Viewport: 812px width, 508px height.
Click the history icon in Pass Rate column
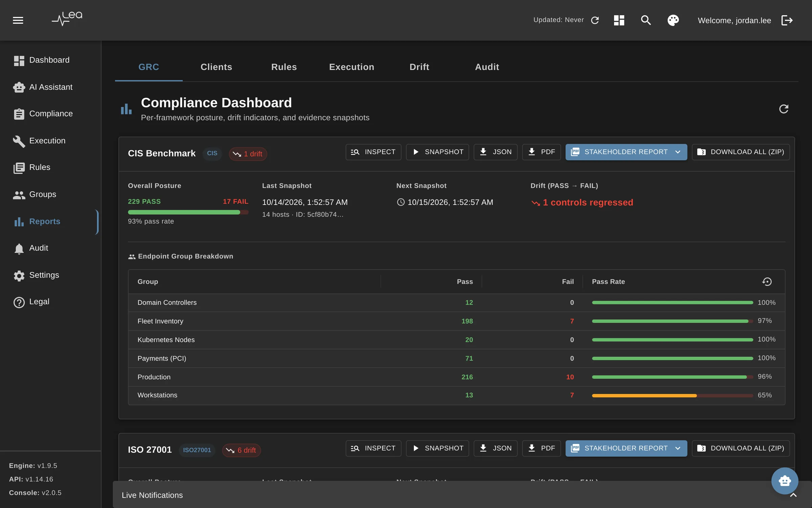coord(767,281)
